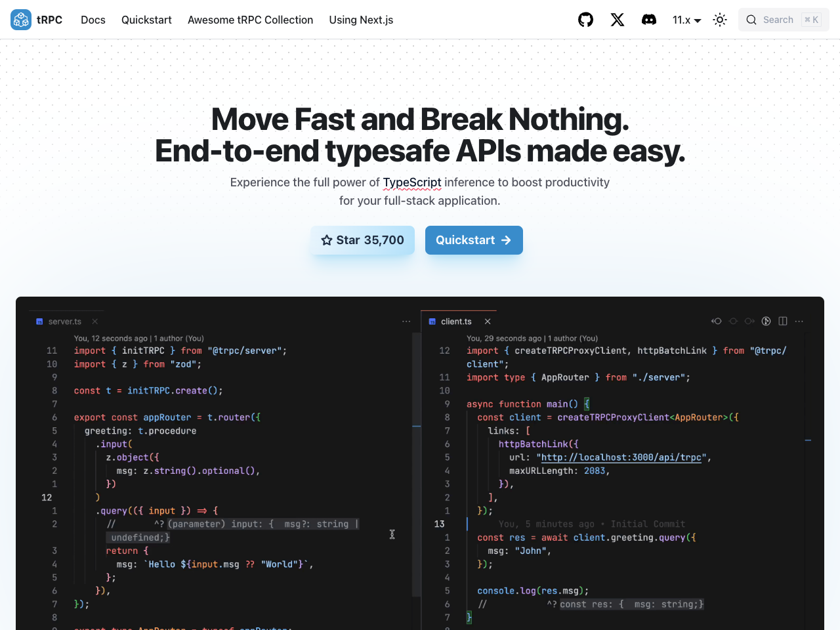The width and height of the screenshot is (840, 630).
Task: Click msg: "John" line in client.ts
Action: pos(520,551)
